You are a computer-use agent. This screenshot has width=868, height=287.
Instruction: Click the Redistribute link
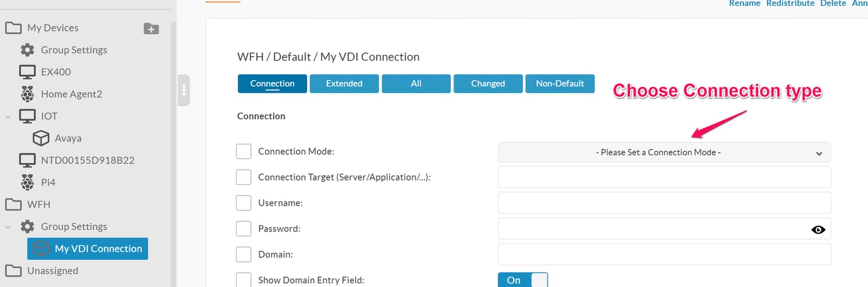[x=790, y=3]
